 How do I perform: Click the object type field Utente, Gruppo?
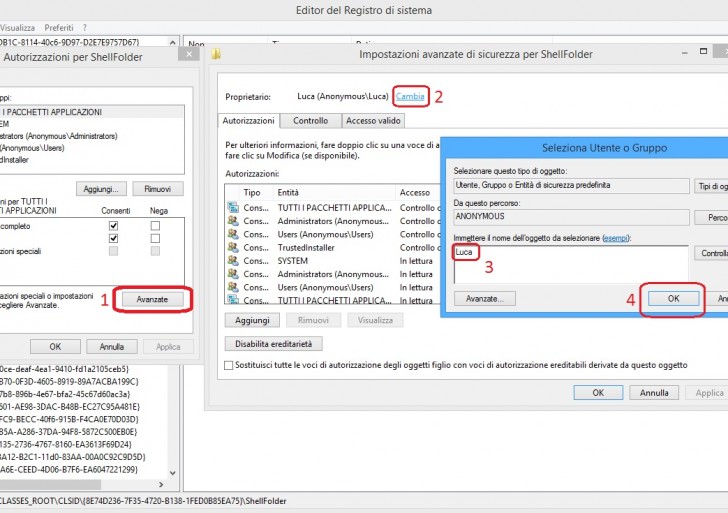click(571, 186)
